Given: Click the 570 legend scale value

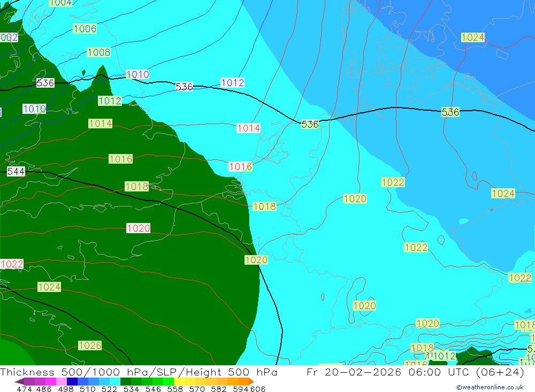Looking at the screenshot, I should 196,389.
